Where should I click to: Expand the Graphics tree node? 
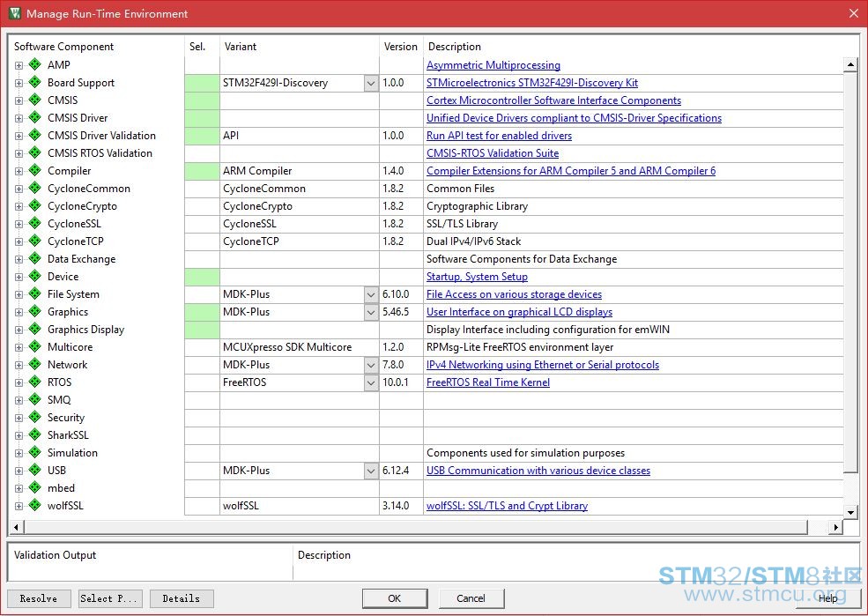tap(19, 312)
